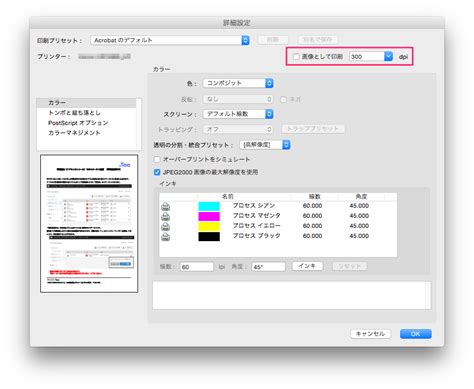The image size is (474, 389).
Task: Toggle printer icon for プロセス シアン ink
Action: click(x=166, y=206)
